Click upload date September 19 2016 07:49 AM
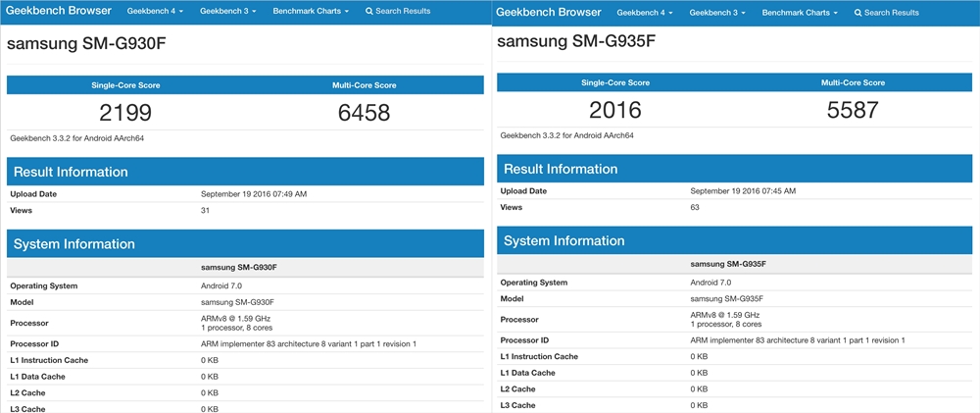This screenshot has height=413, width=980. (x=254, y=194)
